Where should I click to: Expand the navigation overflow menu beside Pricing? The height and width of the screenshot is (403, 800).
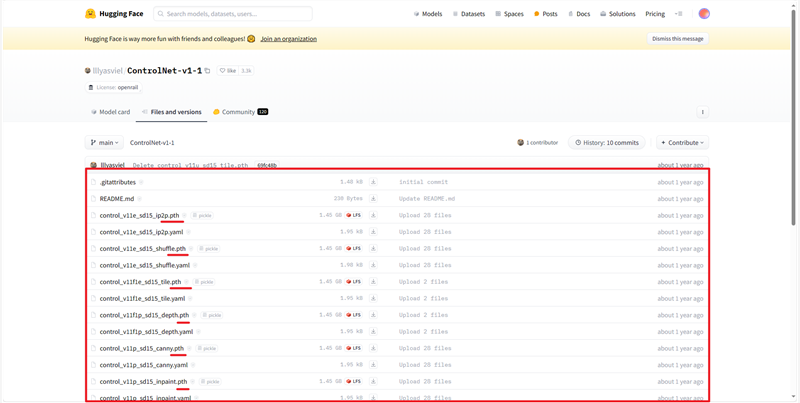[678, 14]
